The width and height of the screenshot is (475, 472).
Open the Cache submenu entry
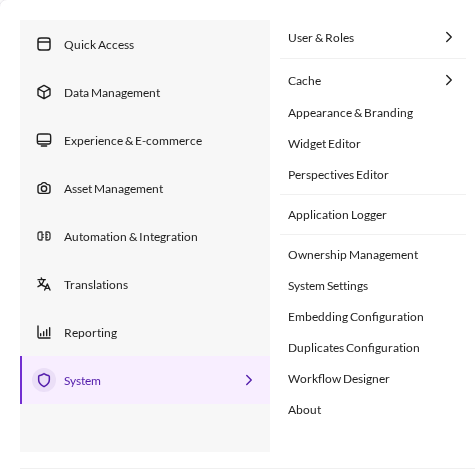coord(373,80)
